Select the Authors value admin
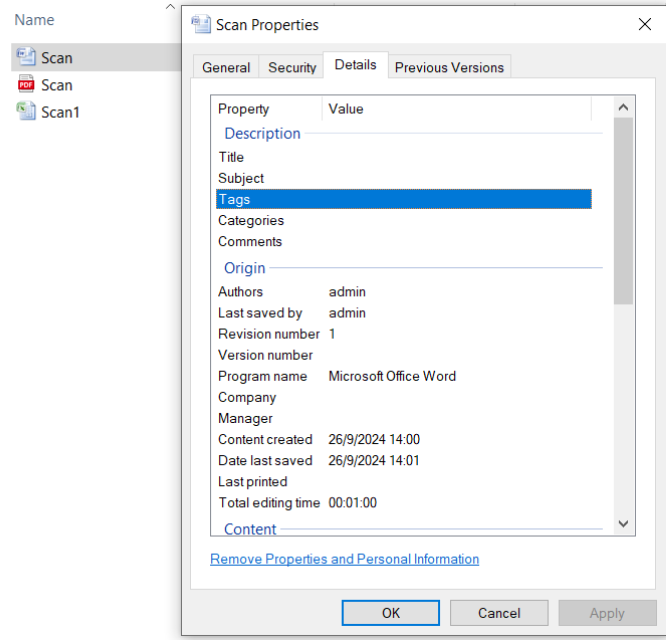The height and width of the screenshot is (640, 666). coord(347,292)
